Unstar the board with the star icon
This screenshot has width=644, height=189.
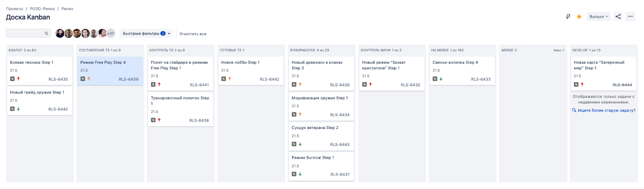pos(579,17)
